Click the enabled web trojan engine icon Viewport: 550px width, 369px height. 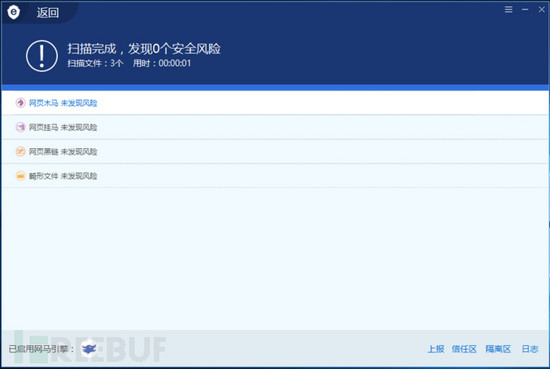click(x=89, y=349)
